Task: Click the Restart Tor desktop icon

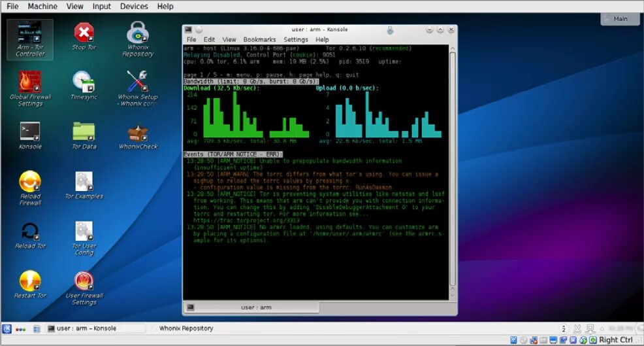Action: 30,285
